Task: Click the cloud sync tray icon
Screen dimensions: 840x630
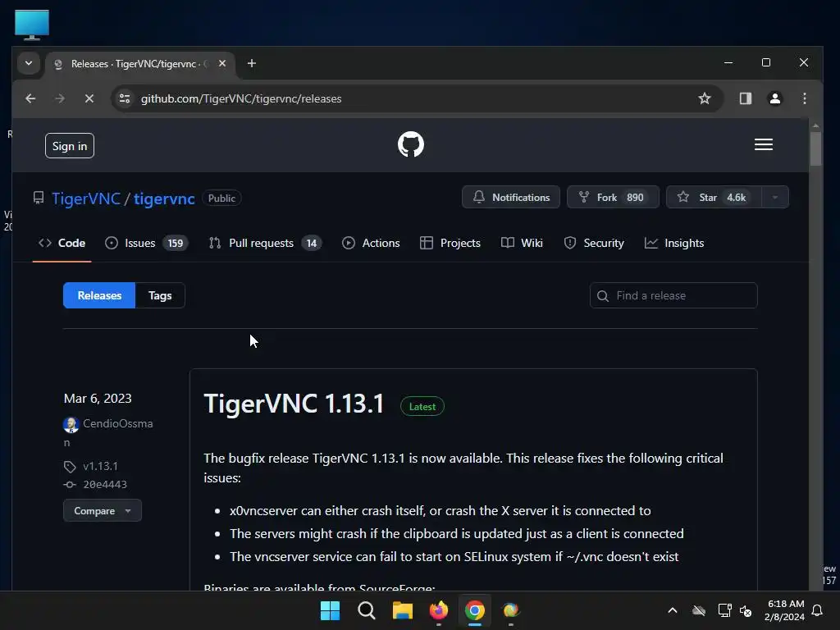Action: [x=699, y=610]
